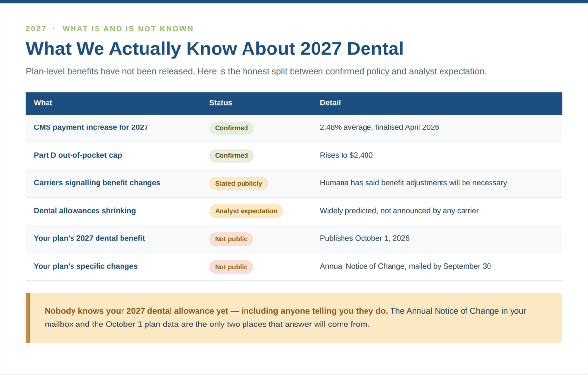Click the subtitle beginning 'Plan-level benefits have not been released'

coord(256,71)
